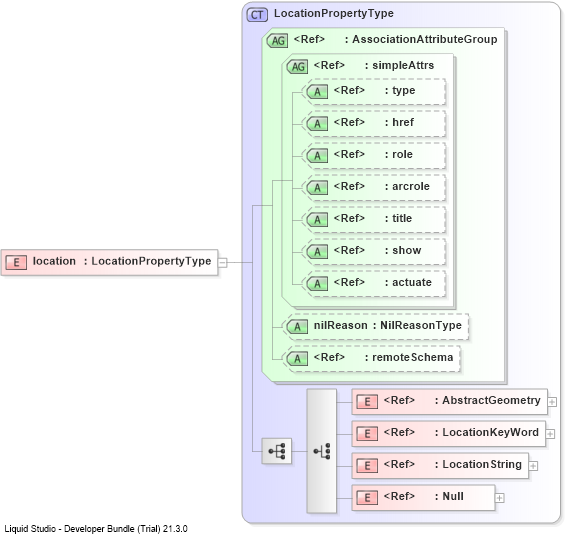Collapse the location element node
This screenshot has width=565, height=534.
pyautogui.click(x=223, y=263)
